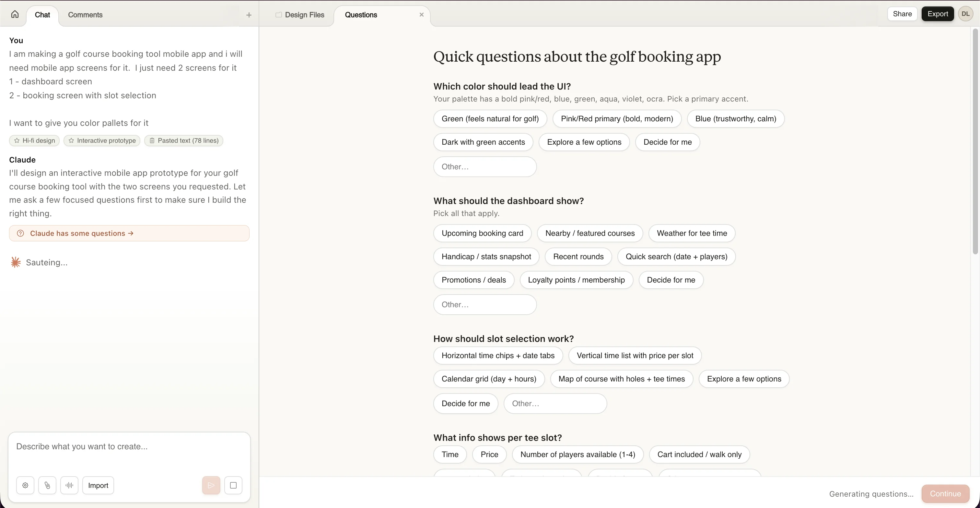Go home via the house icon
Viewport: 980px width, 508px height.
pyautogui.click(x=15, y=14)
